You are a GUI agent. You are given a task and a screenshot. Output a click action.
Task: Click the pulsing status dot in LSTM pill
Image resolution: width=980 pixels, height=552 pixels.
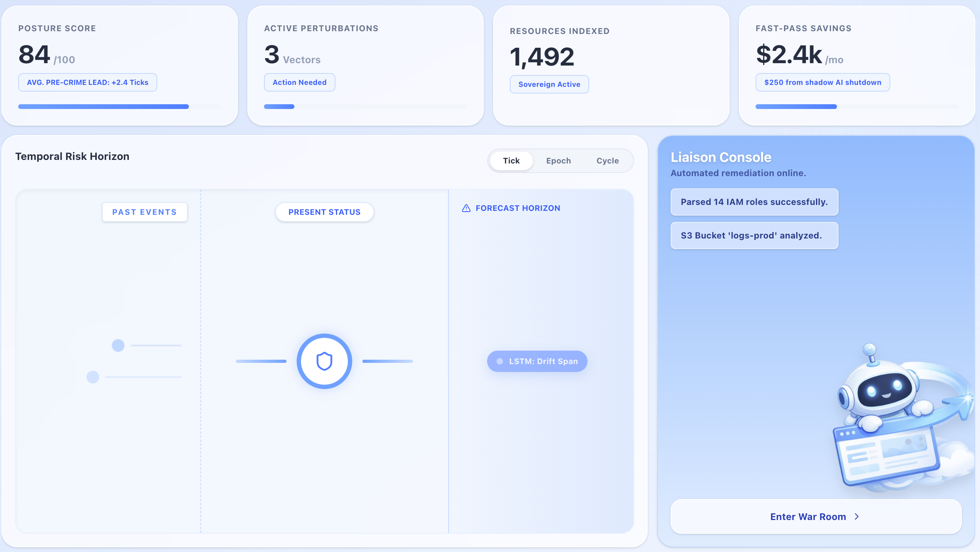(499, 361)
